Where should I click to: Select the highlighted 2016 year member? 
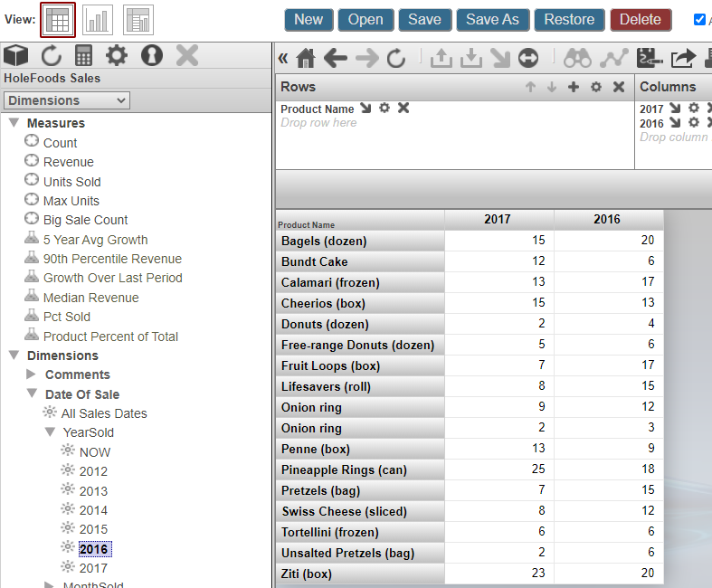click(93, 549)
